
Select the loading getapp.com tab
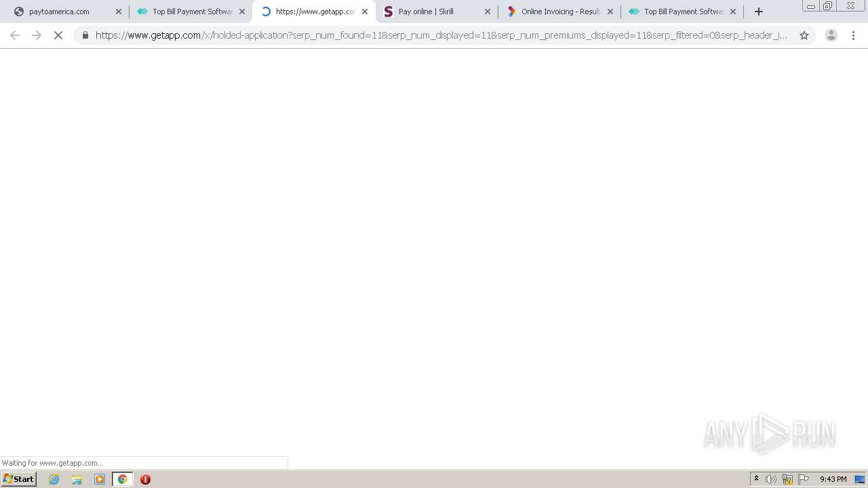tap(315, 12)
